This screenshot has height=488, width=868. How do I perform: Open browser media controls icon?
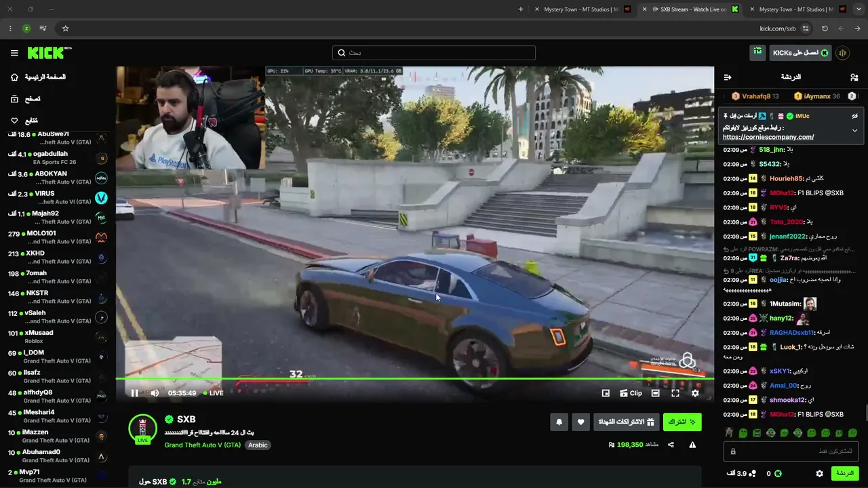coord(43,28)
